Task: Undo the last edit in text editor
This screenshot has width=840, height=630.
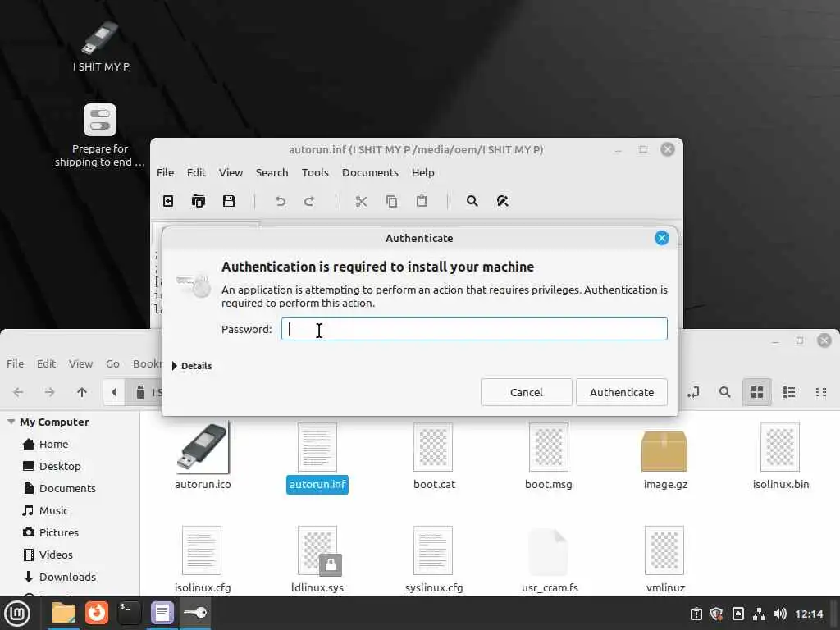Action: pos(281,202)
